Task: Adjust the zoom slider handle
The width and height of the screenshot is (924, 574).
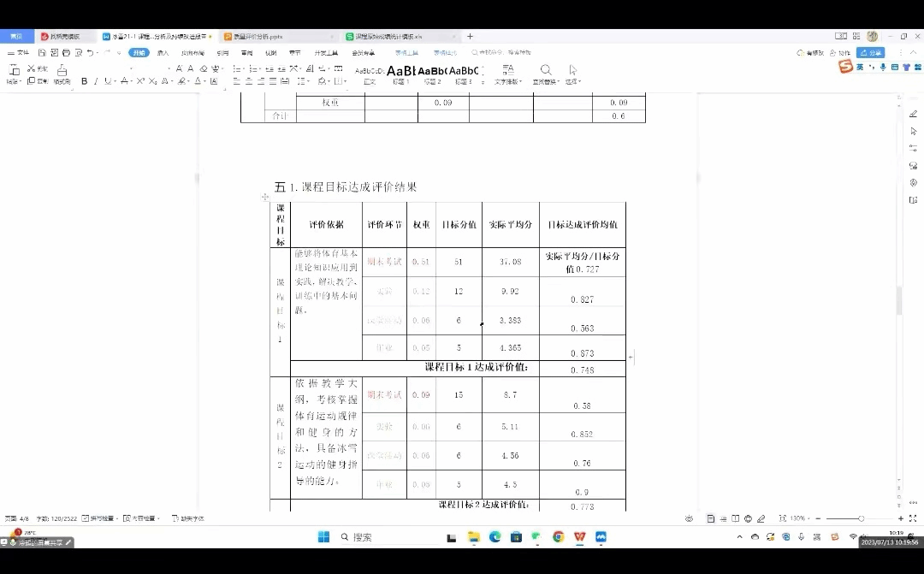Action: [x=861, y=518]
